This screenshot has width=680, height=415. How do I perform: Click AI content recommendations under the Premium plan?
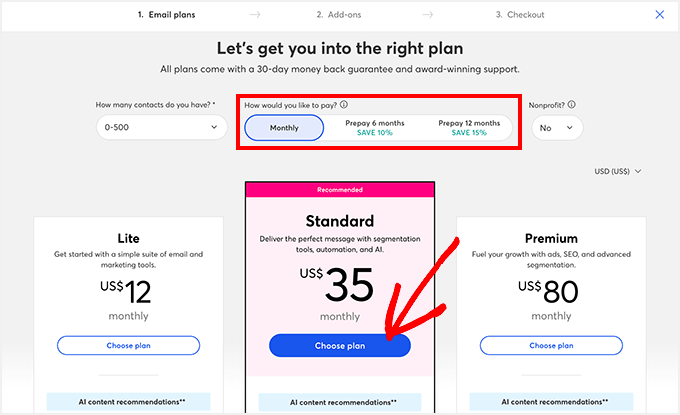551,402
